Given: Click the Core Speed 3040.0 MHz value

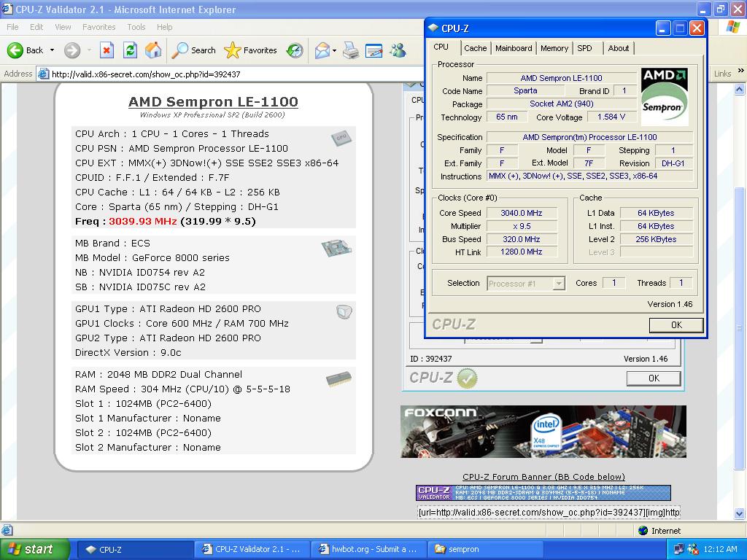Looking at the screenshot, I should point(522,213).
